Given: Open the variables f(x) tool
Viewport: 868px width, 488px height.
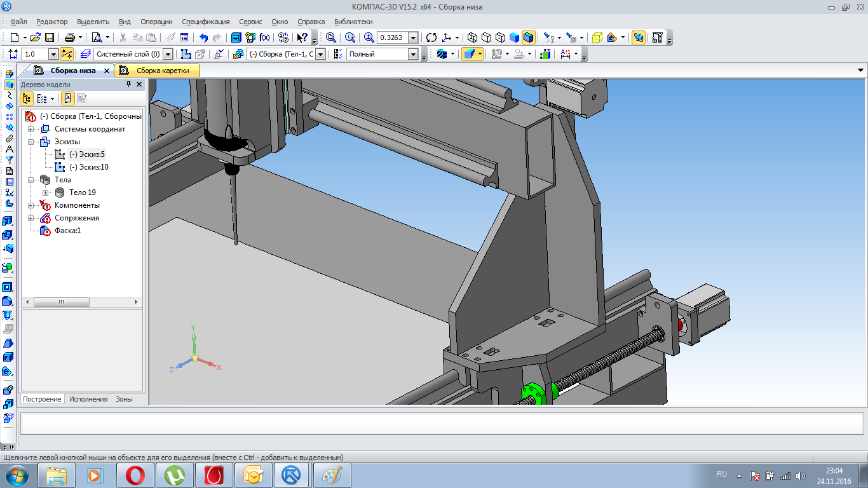Looking at the screenshot, I should click(x=264, y=37).
